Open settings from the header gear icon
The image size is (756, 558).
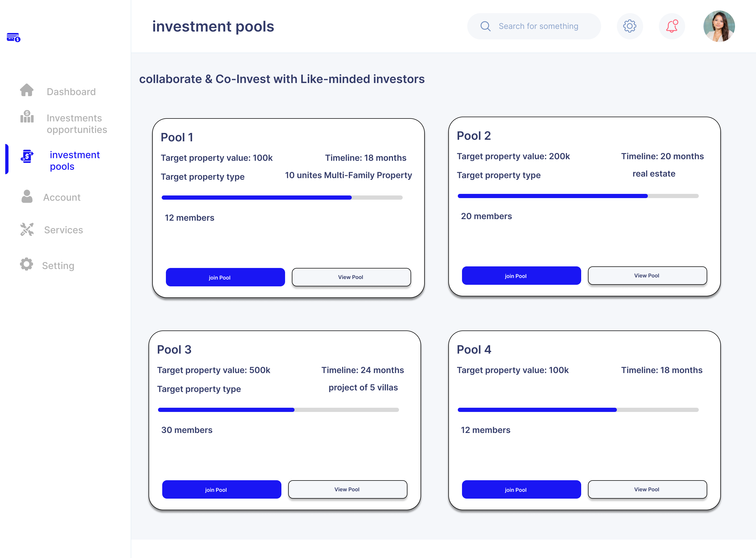[x=629, y=26]
